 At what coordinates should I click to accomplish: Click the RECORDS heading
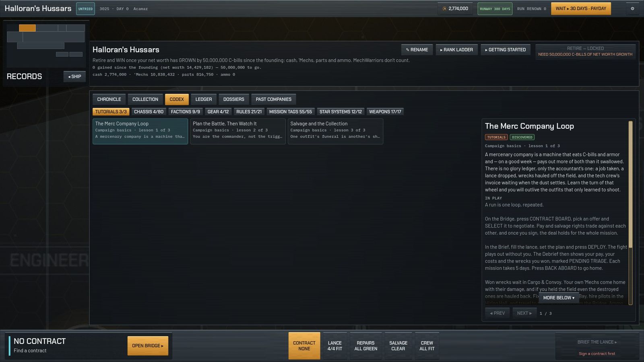click(24, 76)
